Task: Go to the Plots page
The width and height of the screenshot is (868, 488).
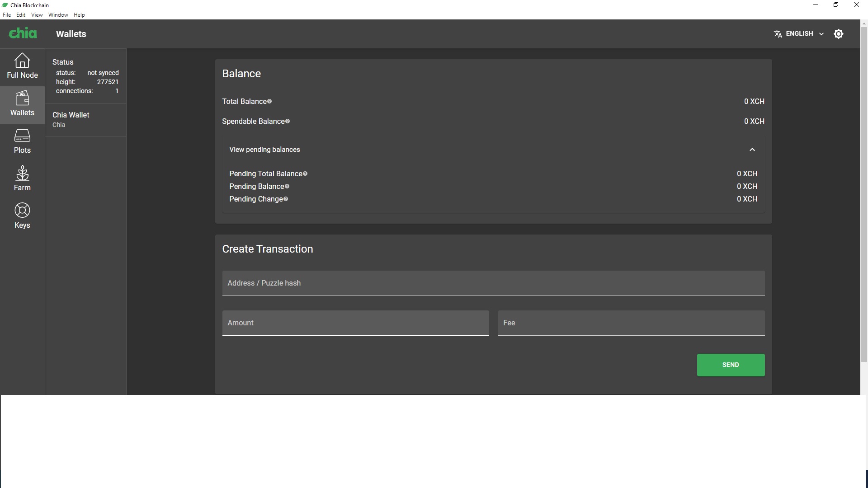Action: pyautogui.click(x=22, y=141)
